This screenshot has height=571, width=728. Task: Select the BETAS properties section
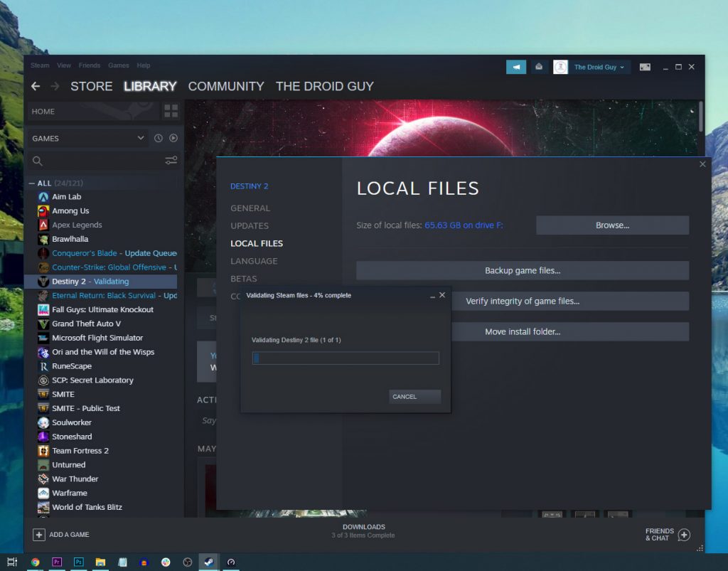tap(244, 279)
